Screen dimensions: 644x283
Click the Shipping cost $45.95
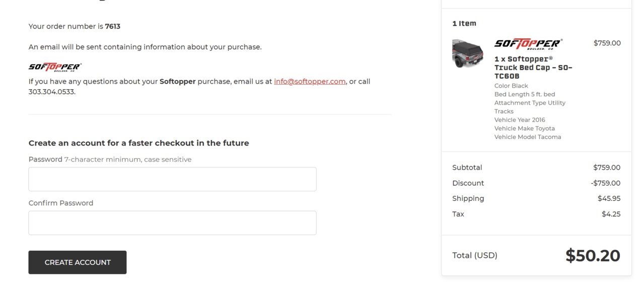click(609, 198)
